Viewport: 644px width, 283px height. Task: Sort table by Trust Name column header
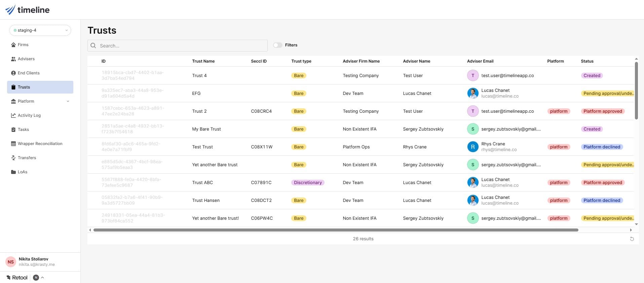pyautogui.click(x=203, y=61)
